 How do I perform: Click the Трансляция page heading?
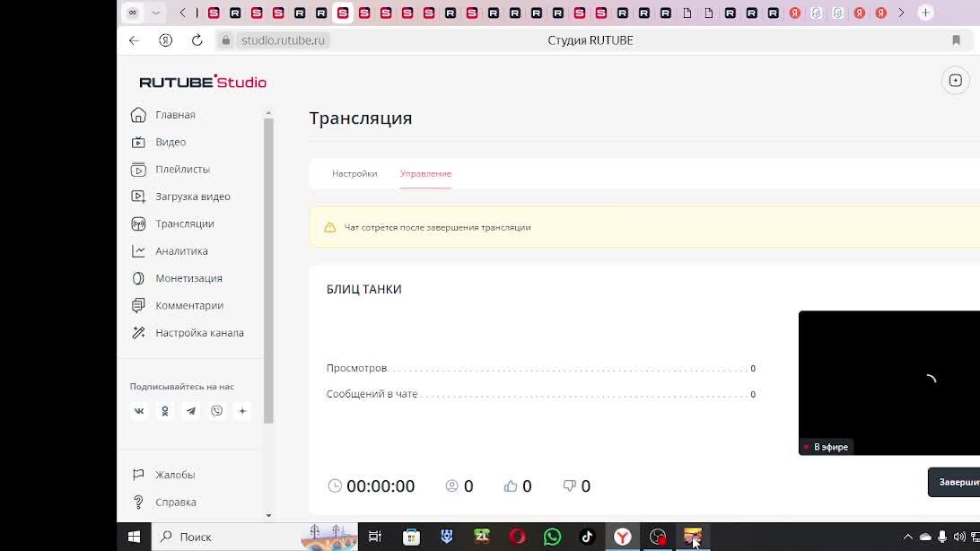click(x=361, y=118)
